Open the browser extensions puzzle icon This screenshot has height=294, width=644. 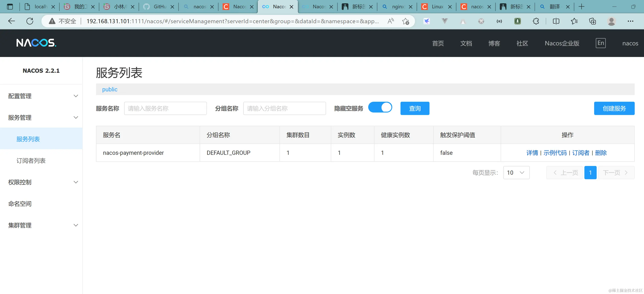point(536,21)
